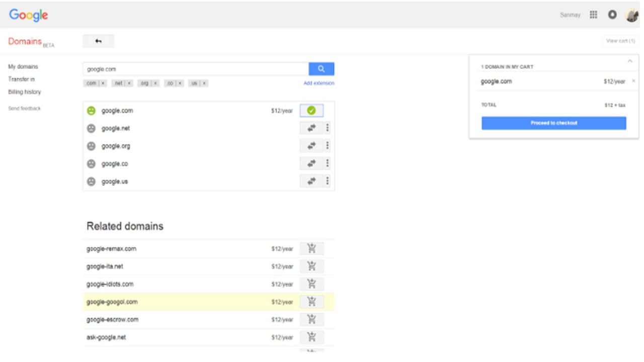644x362 pixels.
Task: Click the sad face next to google.net
Action: point(91,128)
